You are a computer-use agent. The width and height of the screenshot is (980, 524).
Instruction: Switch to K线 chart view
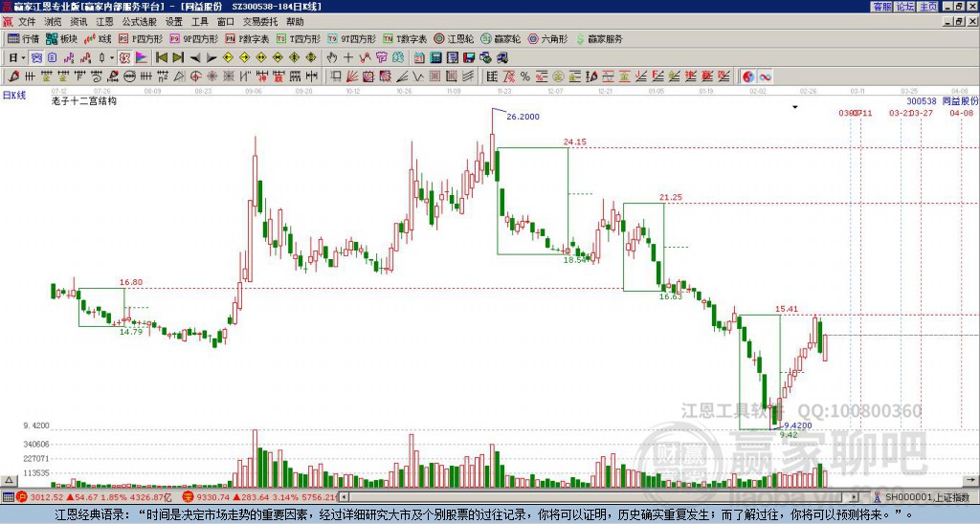pos(98,38)
